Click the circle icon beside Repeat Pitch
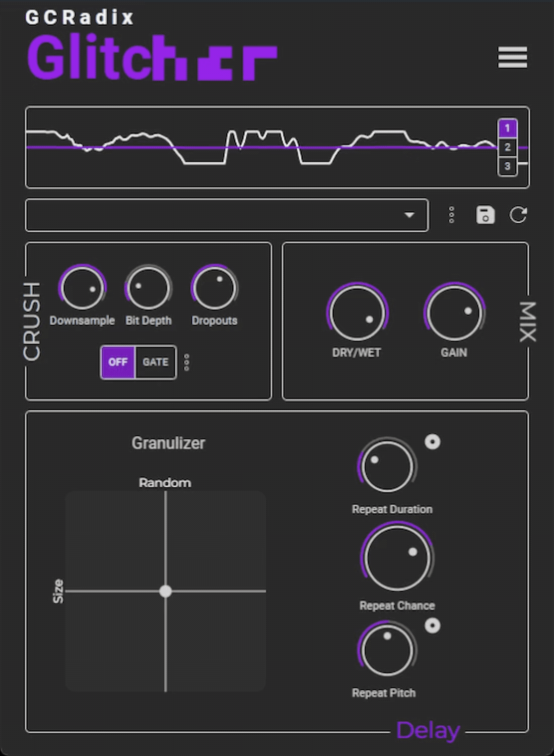Image resolution: width=554 pixels, height=756 pixels. pos(432,626)
